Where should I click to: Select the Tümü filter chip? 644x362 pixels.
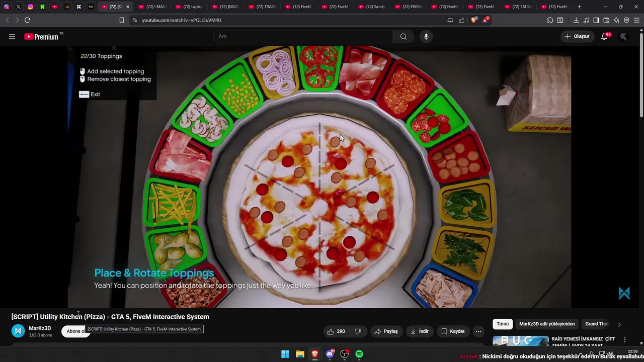503,324
